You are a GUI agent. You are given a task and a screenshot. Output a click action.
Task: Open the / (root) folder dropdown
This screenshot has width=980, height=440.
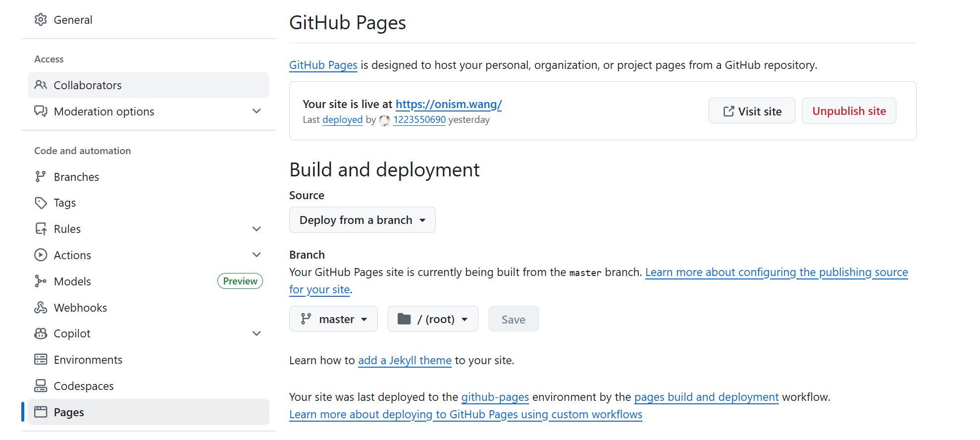(432, 319)
